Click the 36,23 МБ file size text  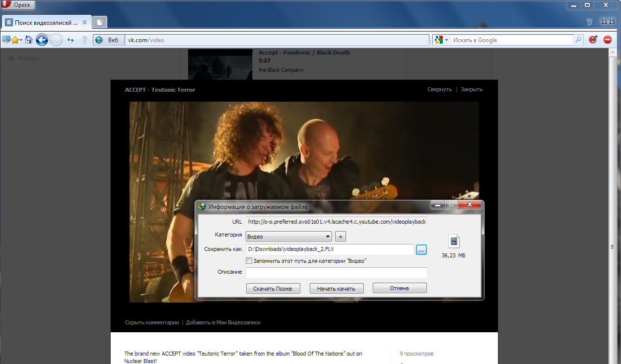pyautogui.click(x=454, y=256)
